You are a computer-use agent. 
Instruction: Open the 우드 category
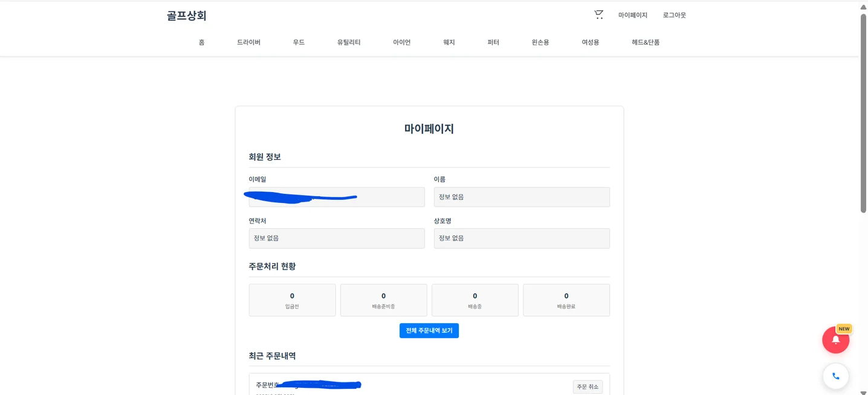[299, 42]
